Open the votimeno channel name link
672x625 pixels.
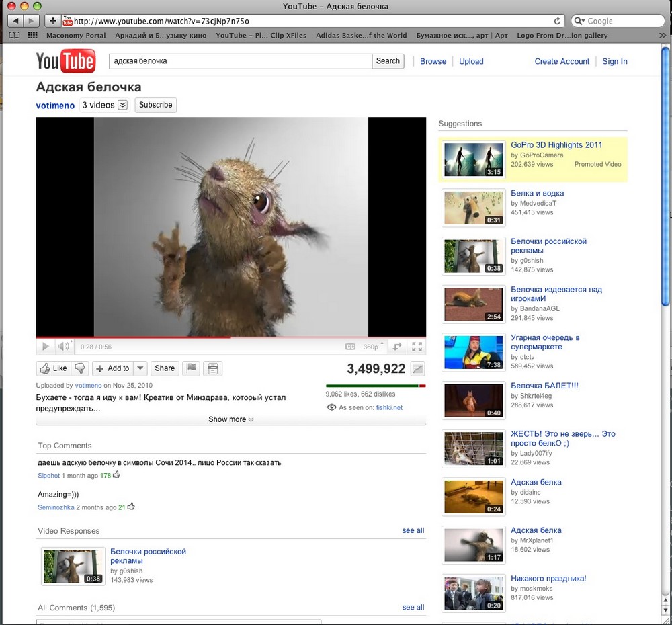[55, 106]
